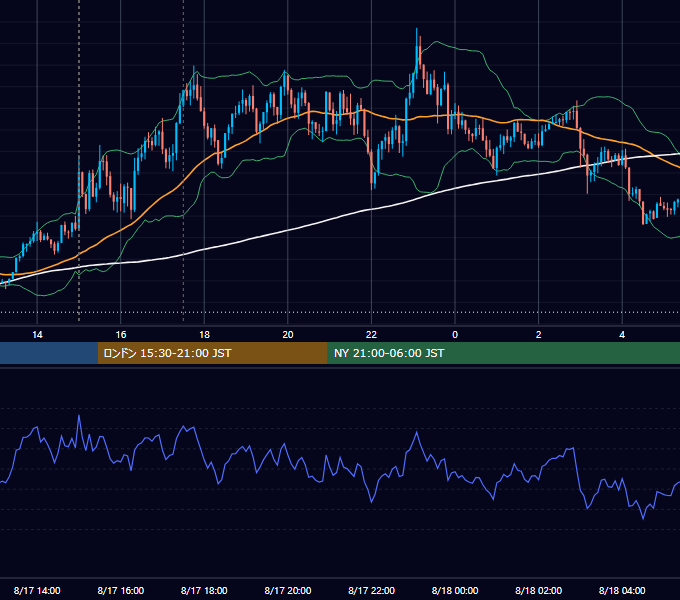
Task: Click the 20 hour axis label
Action: (x=288, y=335)
